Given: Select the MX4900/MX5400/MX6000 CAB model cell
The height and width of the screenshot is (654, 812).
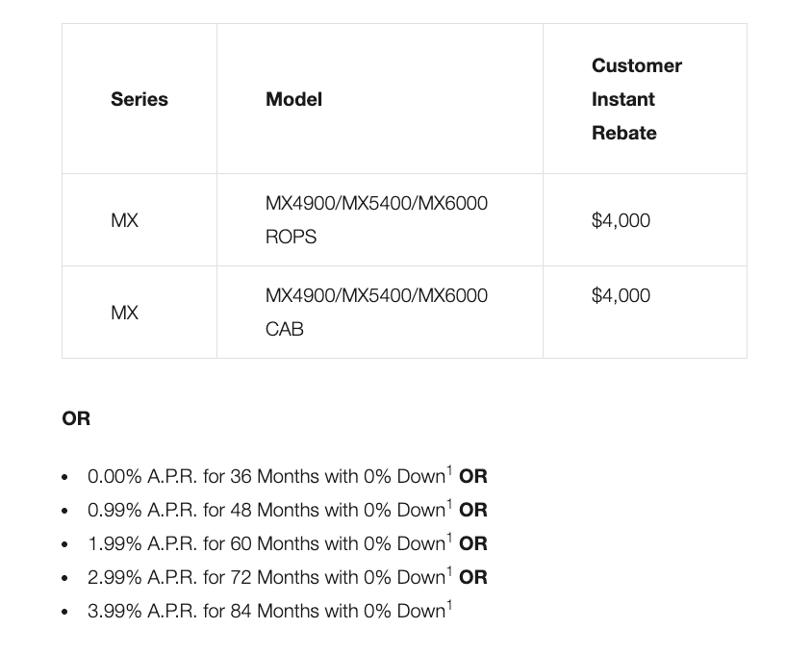Looking at the screenshot, I should point(376,312).
